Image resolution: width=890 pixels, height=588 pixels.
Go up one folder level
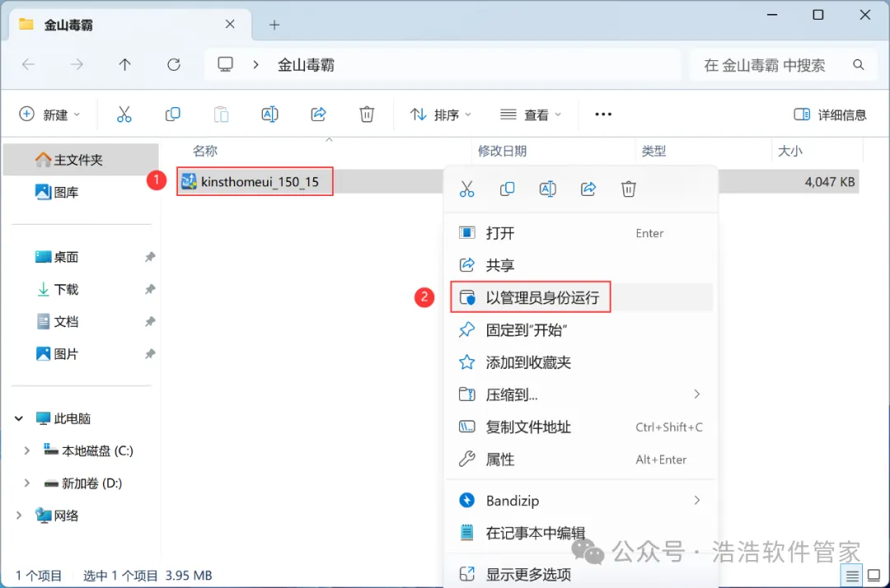(x=125, y=64)
